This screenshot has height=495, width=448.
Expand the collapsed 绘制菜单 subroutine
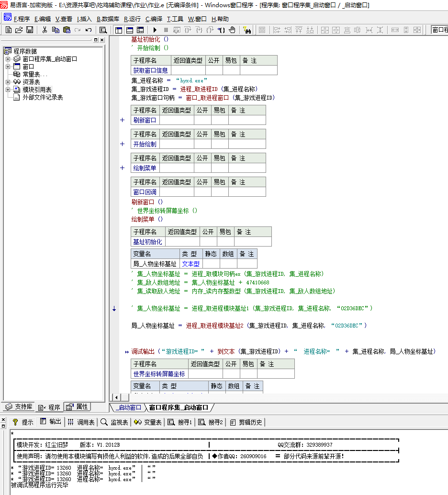point(123,168)
